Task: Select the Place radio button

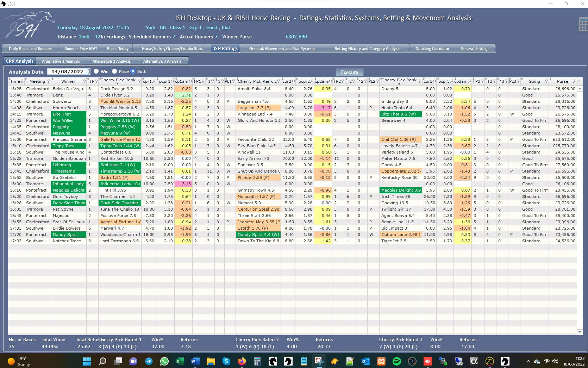Action: coord(114,71)
